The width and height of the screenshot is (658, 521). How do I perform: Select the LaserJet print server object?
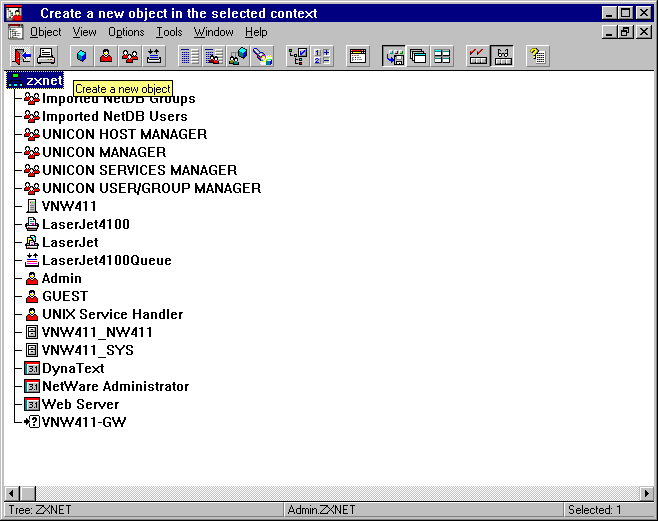70,242
